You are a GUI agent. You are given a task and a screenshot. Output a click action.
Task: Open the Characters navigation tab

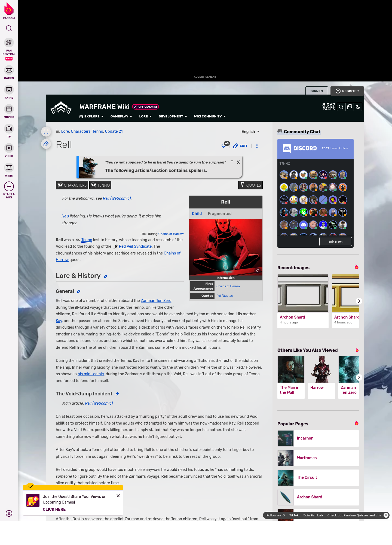[72, 185]
